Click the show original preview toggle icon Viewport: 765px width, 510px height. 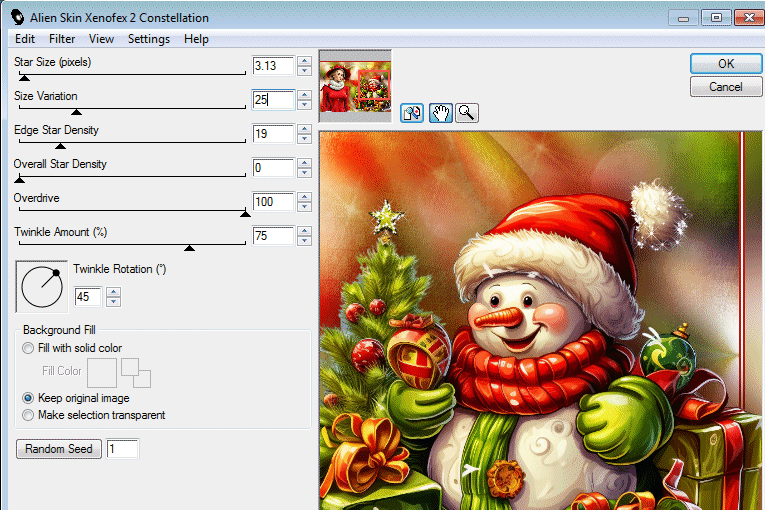point(412,113)
